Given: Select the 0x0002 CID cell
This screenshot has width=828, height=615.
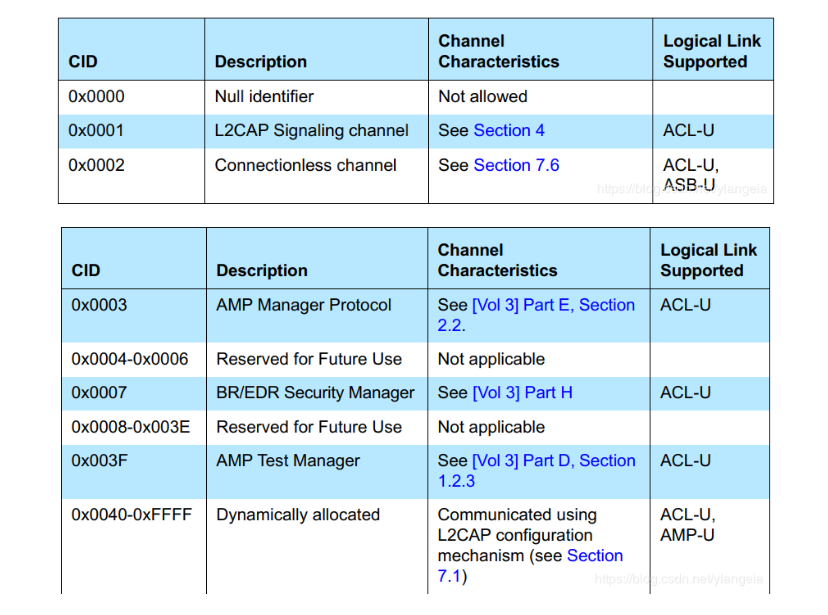Looking at the screenshot, I should tap(97, 165).
